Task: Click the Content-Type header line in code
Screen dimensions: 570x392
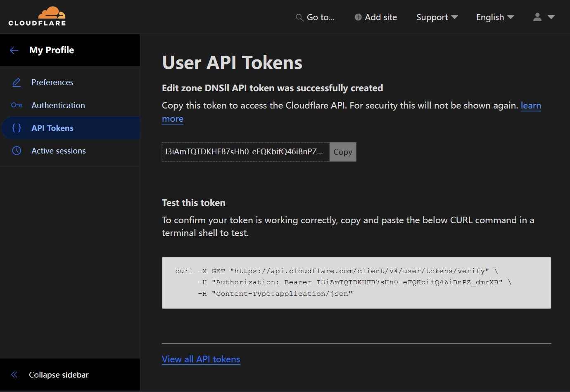Action: (x=275, y=294)
